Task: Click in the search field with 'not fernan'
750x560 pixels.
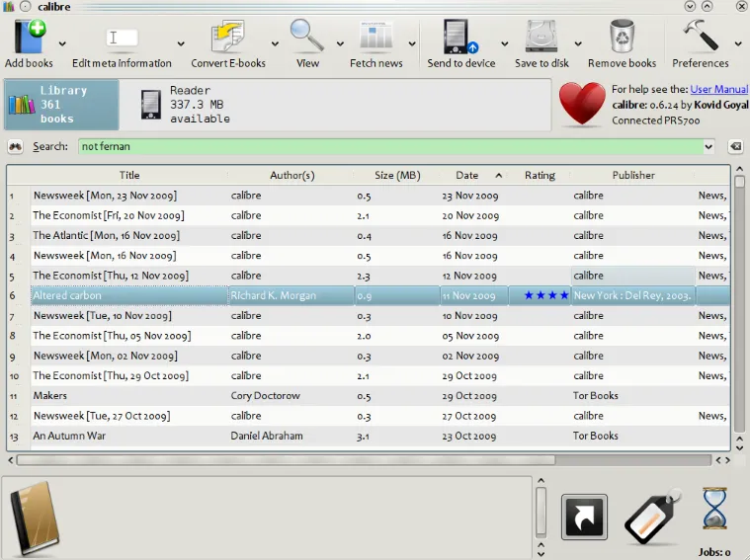Action: coord(390,146)
